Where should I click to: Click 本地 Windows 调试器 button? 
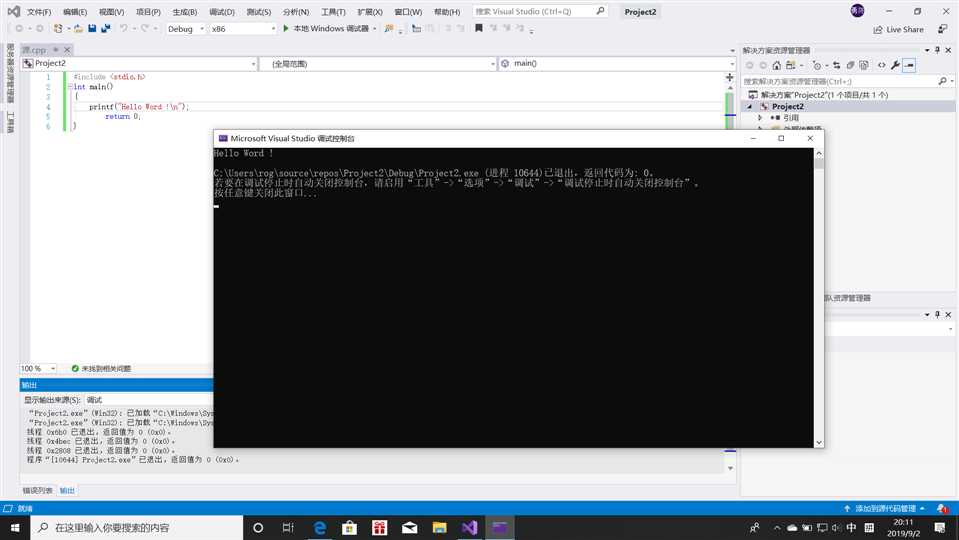click(325, 29)
